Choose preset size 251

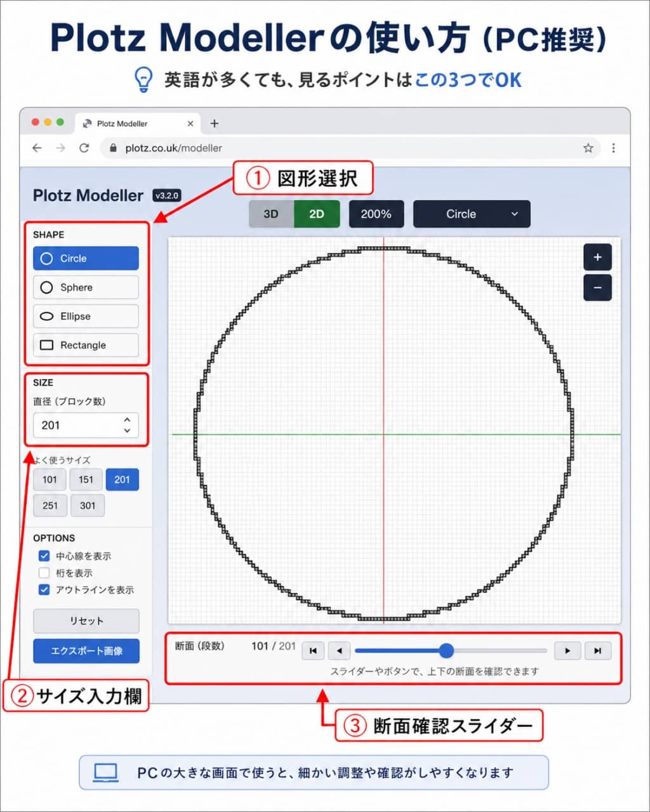tap(50, 506)
